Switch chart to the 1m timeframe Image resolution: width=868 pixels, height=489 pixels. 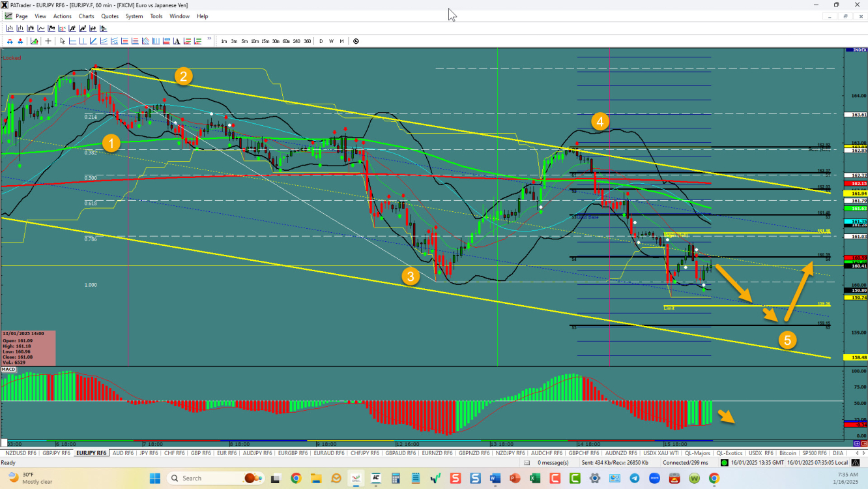tap(224, 41)
